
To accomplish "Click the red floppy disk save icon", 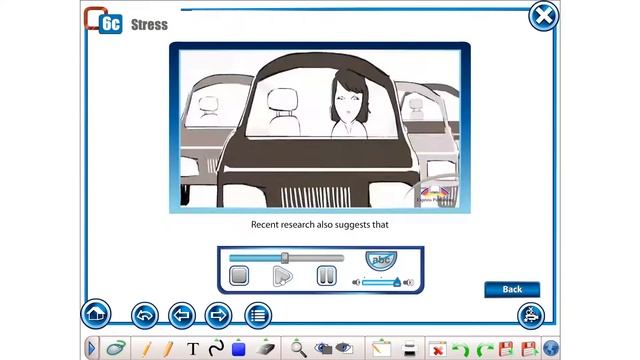I will [506, 349].
